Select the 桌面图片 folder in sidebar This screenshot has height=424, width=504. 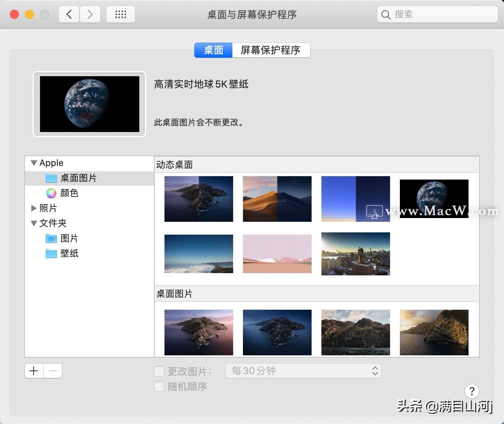point(78,178)
